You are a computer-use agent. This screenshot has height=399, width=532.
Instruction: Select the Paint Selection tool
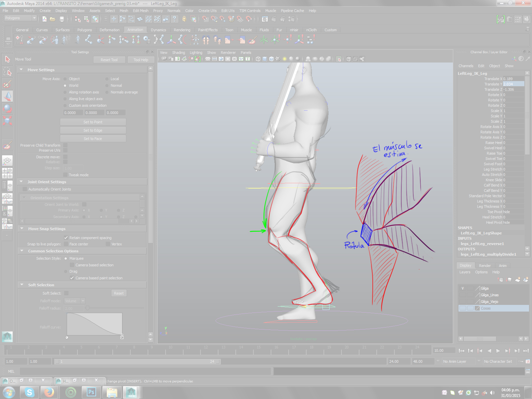[x=7, y=84]
